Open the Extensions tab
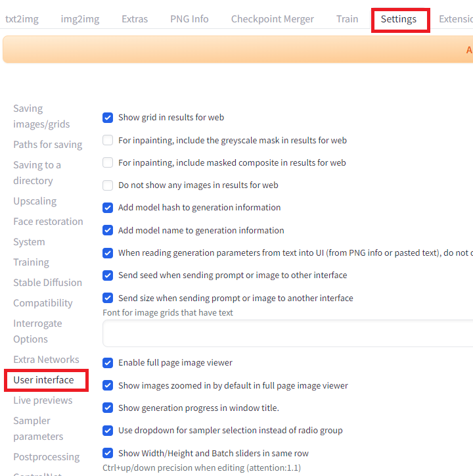The height and width of the screenshot is (476, 473). point(456,19)
